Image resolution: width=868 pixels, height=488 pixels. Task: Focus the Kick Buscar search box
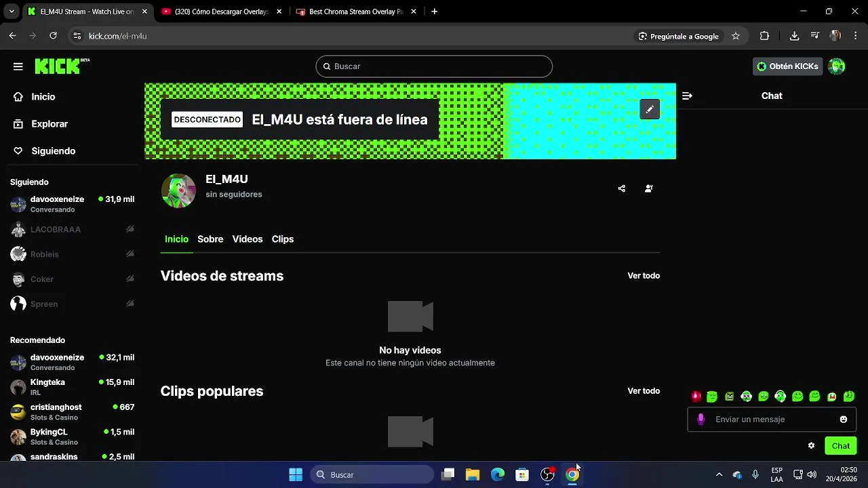(x=434, y=66)
